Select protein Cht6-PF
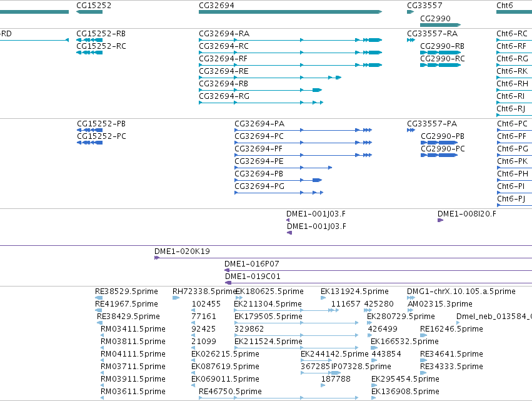Screen dimensions: 532x401 [x=513, y=136]
